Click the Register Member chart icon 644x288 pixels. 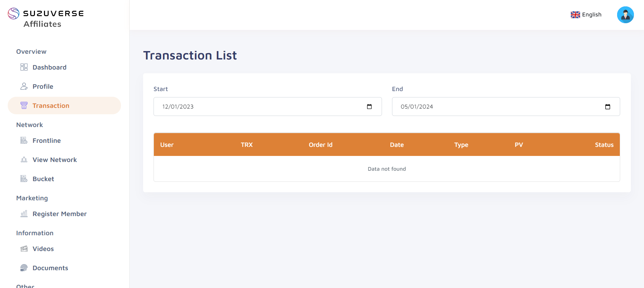tap(24, 214)
